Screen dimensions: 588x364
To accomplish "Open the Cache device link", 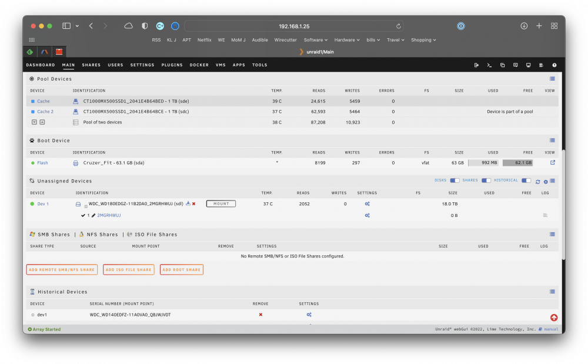I will pos(44,101).
